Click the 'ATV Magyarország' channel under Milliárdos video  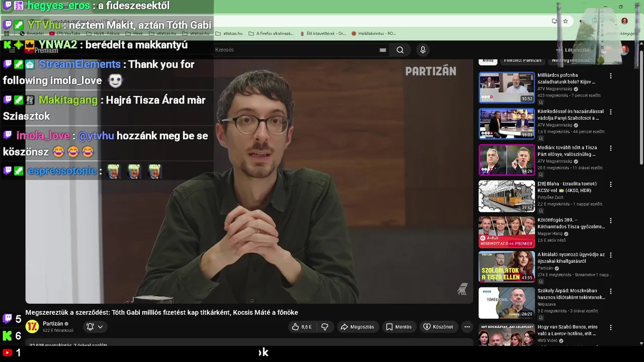click(554, 89)
